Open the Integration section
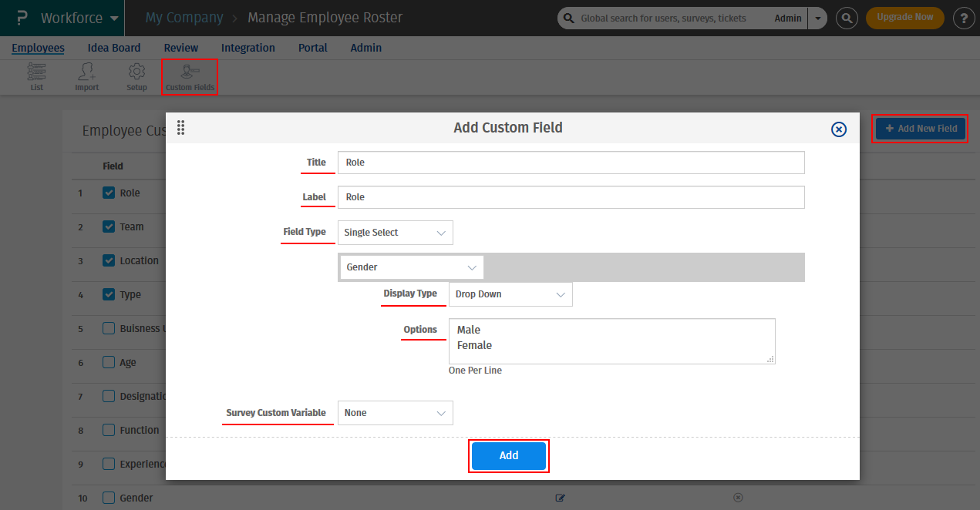Screen dimensions: 980x510 pyautogui.click(x=248, y=47)
